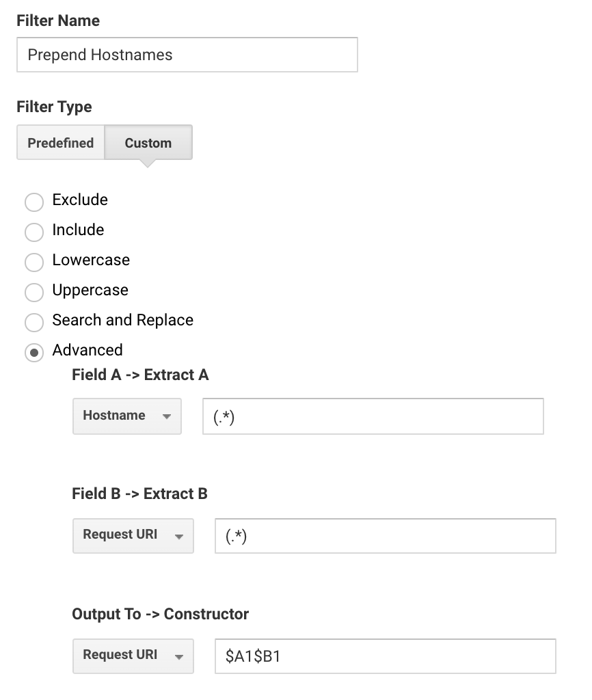This screenshot has height=700, width=592.
Task: Click the Request URI dropdown arrow under Field B
Action: 177,536
